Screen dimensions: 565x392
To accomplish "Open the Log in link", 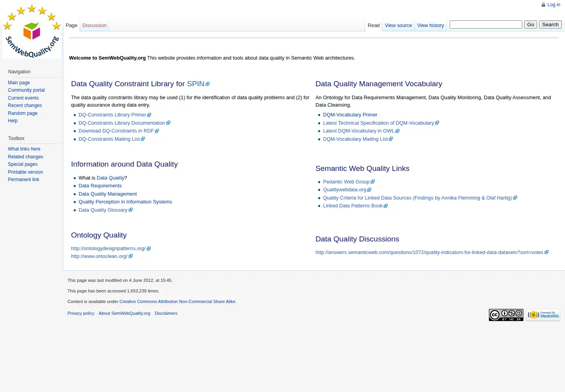I will click(554, 5).
